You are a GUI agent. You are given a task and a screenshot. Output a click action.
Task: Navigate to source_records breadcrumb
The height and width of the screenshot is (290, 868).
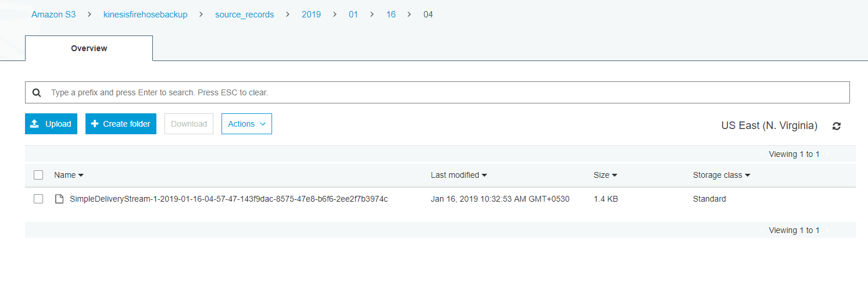point(244,15)
